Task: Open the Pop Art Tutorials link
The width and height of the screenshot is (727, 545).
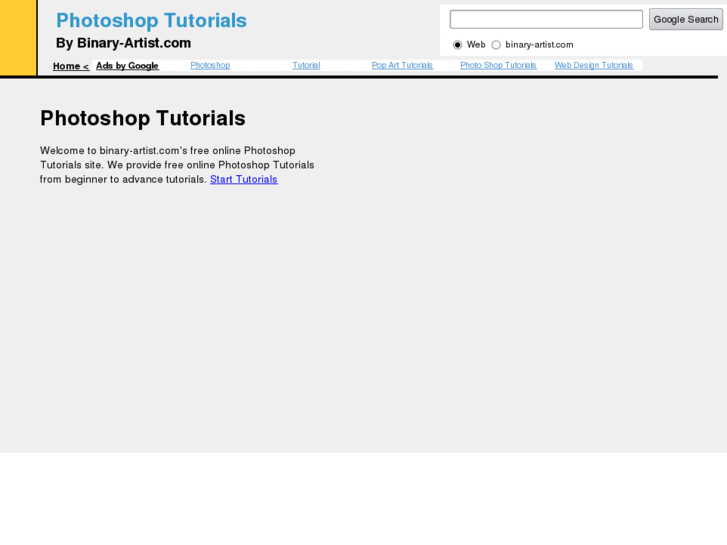Action: 402,65
